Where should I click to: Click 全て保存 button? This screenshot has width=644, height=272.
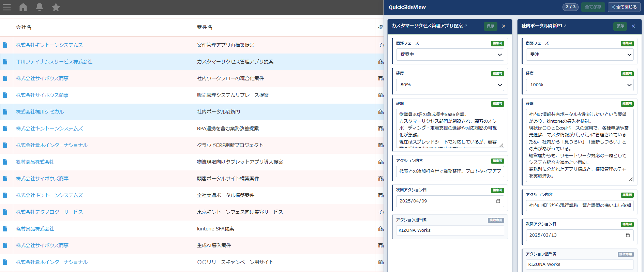(593, 7)
